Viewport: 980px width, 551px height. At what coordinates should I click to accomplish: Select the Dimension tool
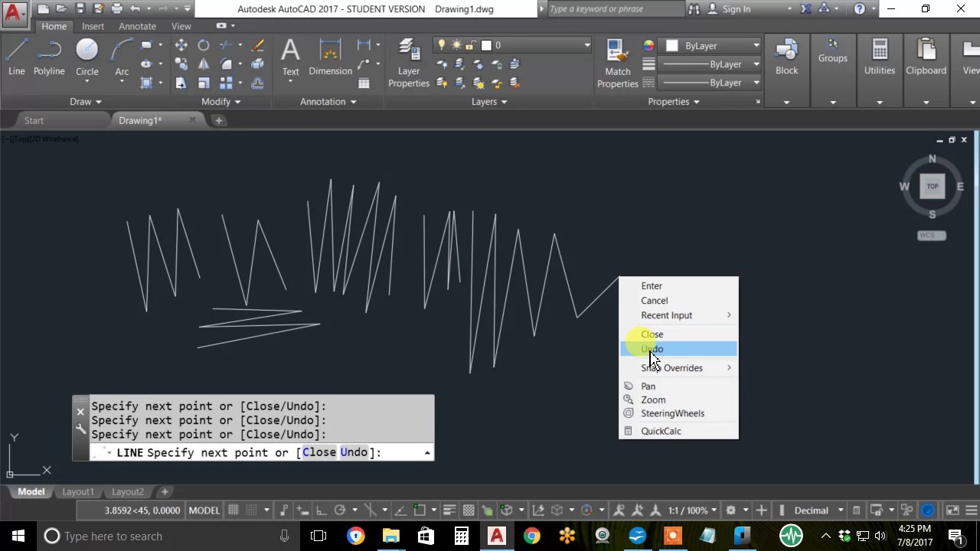[x=330, y=57]
